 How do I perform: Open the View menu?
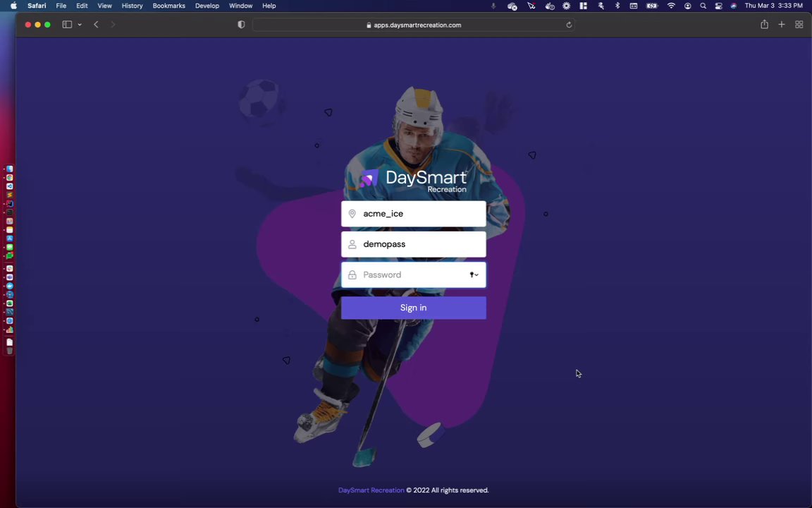coord(104,6)
